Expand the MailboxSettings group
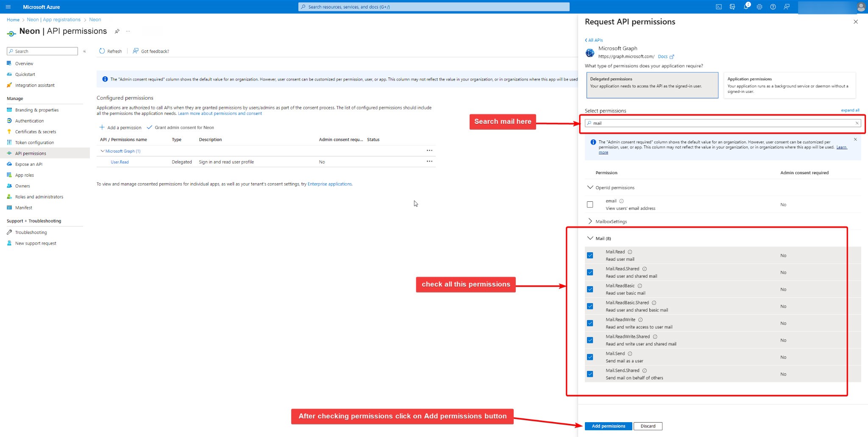868x437 pixels. pos(590,221)
